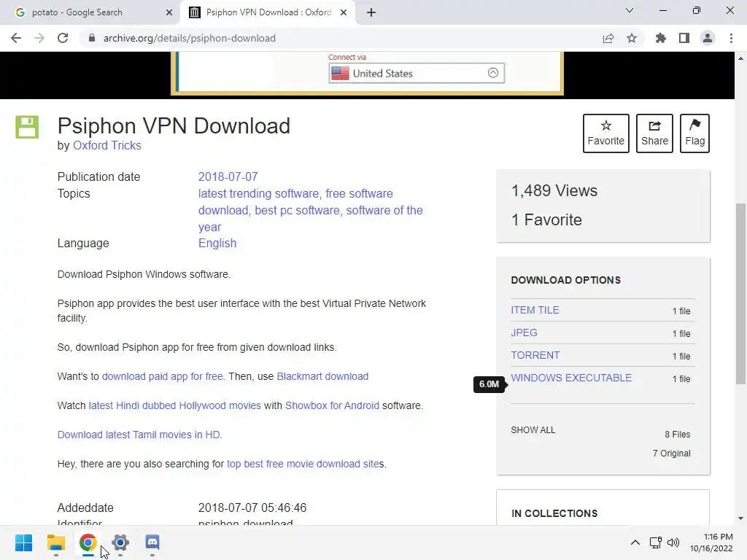Open network status tray icon
This screenshot has height=560, width=747.
pos(656,542)
